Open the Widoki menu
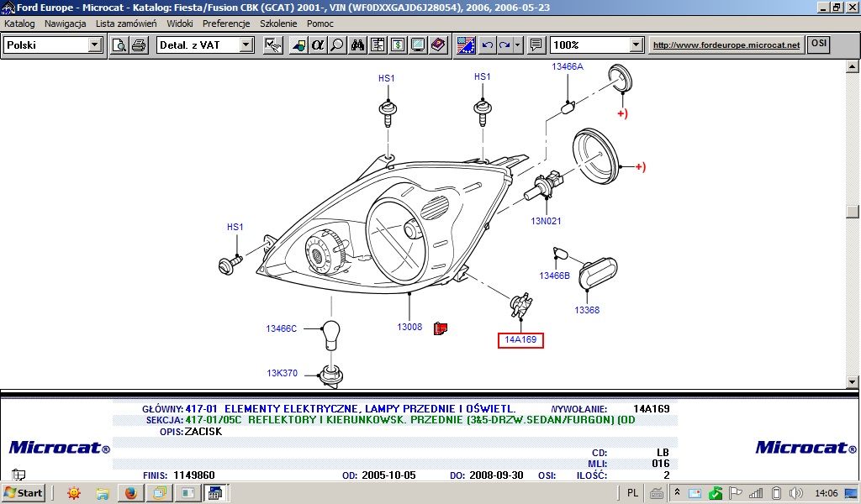Image resolution: width=861 pixels, height=504 pixels. (180, 24)
